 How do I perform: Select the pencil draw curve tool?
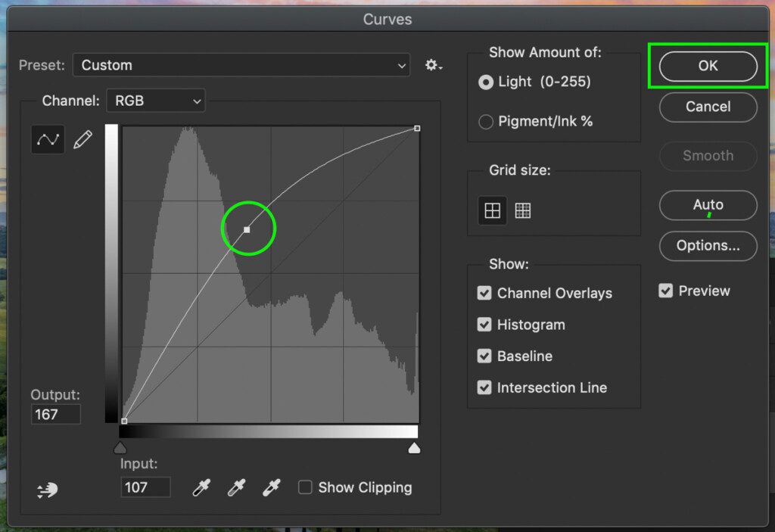[82, 139]
